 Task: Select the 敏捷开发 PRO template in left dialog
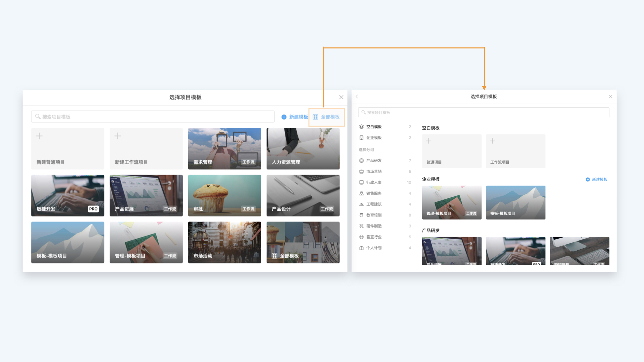click(68, 195)
